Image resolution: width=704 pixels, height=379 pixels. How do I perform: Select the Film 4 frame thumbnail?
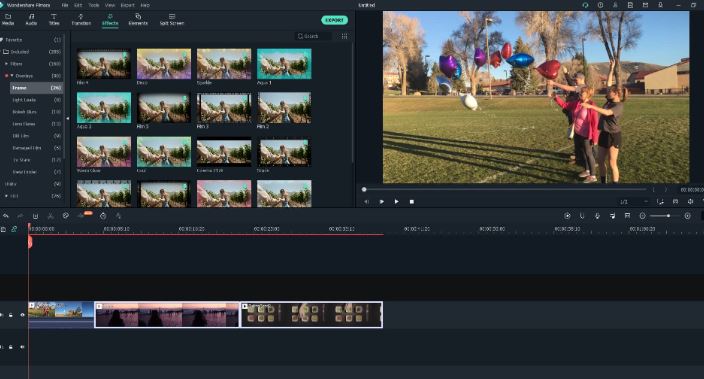[104, 64]
